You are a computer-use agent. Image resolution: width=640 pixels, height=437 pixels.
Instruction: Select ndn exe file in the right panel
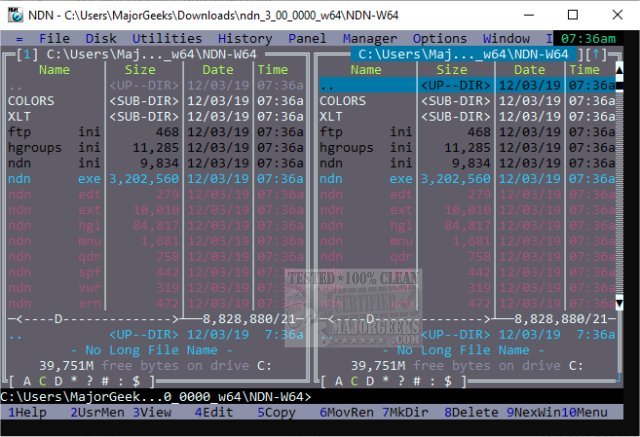pos(467,178)
